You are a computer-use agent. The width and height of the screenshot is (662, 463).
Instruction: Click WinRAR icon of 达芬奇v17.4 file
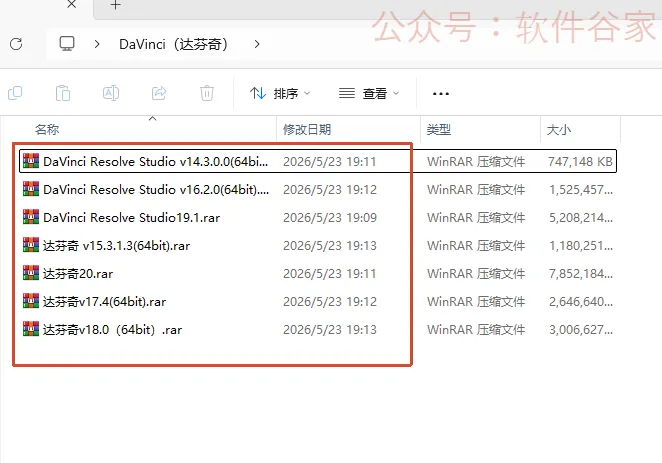coord(31,301)
